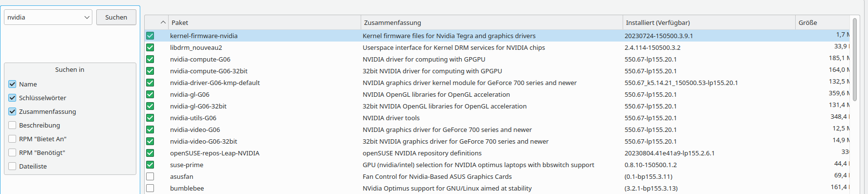Viewport: 868px width, 194px height.
Task: Mark asusfan package for installation
Action: coord(150,176)
